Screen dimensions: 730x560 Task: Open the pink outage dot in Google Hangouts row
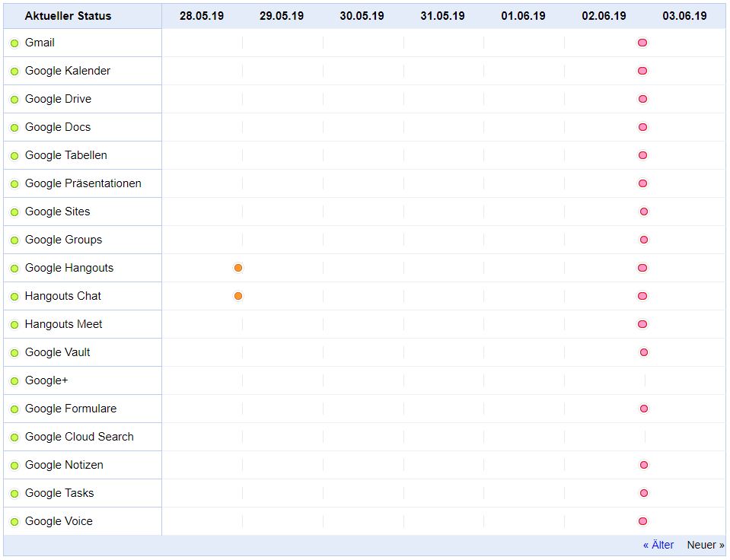[642, 268]
